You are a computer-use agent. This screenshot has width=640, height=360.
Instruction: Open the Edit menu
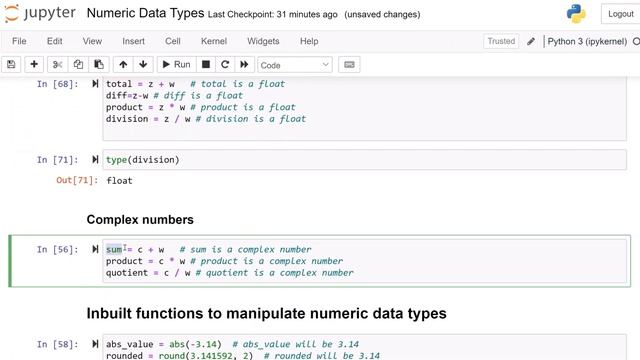55,41
